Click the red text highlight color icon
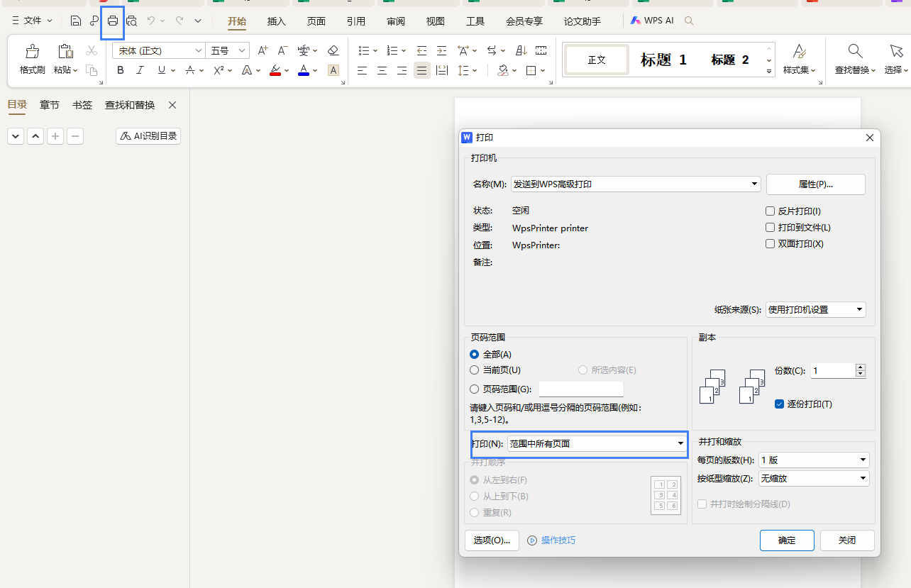The width and height of the screenshot is (911, 588). point(275,70)
